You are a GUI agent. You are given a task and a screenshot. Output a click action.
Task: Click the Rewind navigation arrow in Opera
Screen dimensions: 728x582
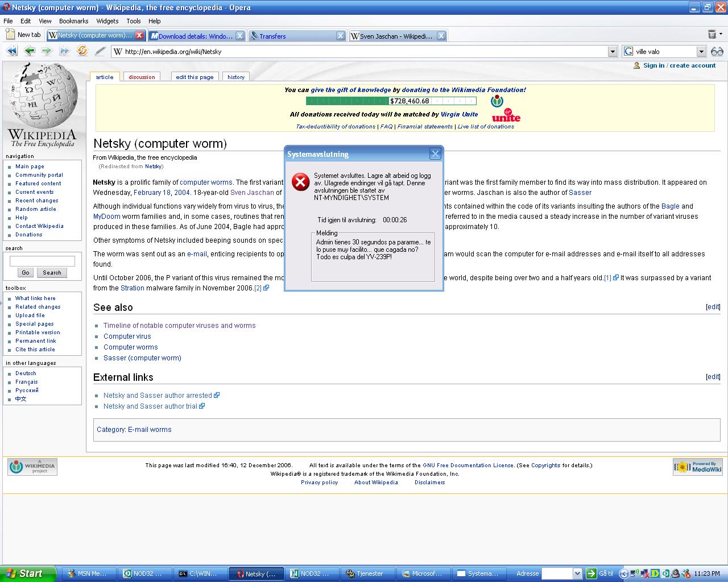click(x=12, y=51)
